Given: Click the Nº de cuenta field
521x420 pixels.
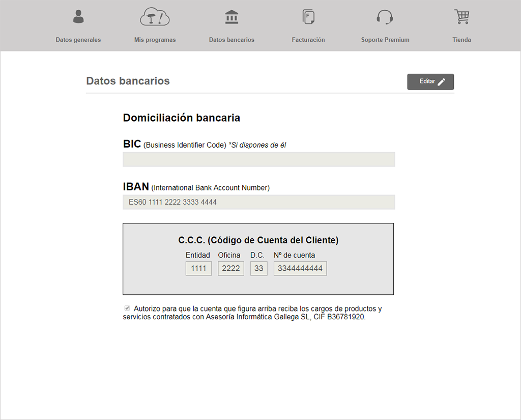Looking at the screenshot, I should 300,268.
